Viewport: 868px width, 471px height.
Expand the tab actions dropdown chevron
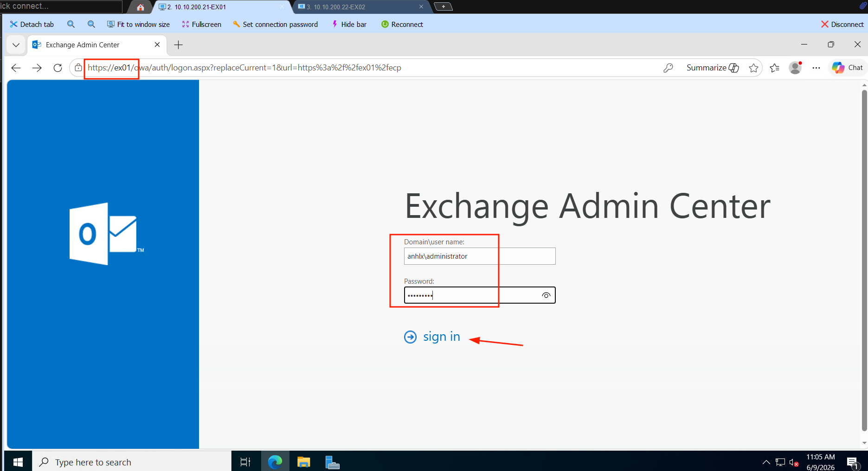[x=16, y=45]
